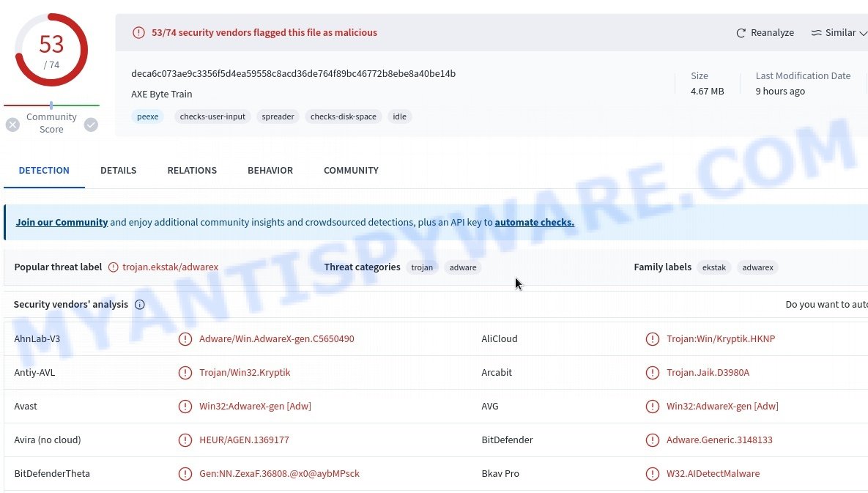Image resolution: width=868 pixels, height=493 pixels.
Task: Click the malicious alert icon in banner
Action: 138,33
